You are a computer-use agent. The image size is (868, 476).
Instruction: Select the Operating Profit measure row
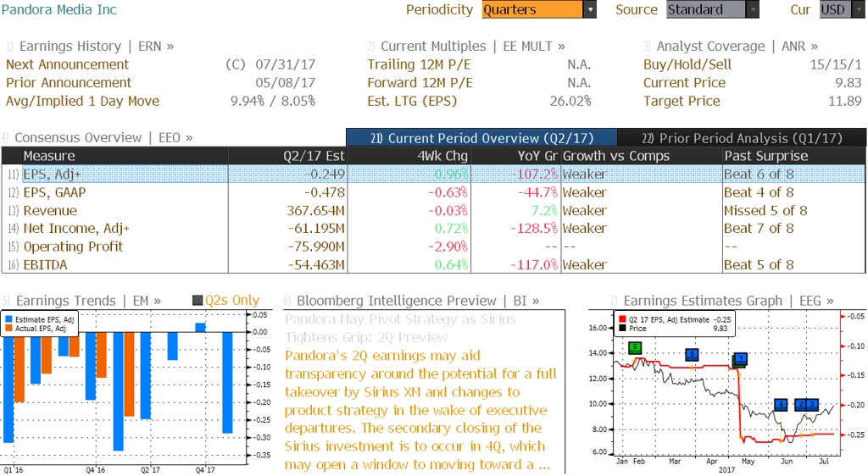click(433, 246)
